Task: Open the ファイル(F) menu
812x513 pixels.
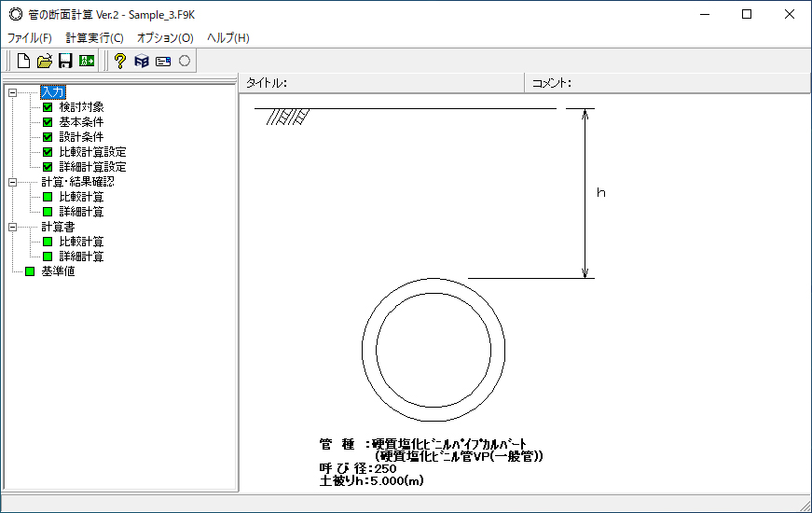Action: 30,38
